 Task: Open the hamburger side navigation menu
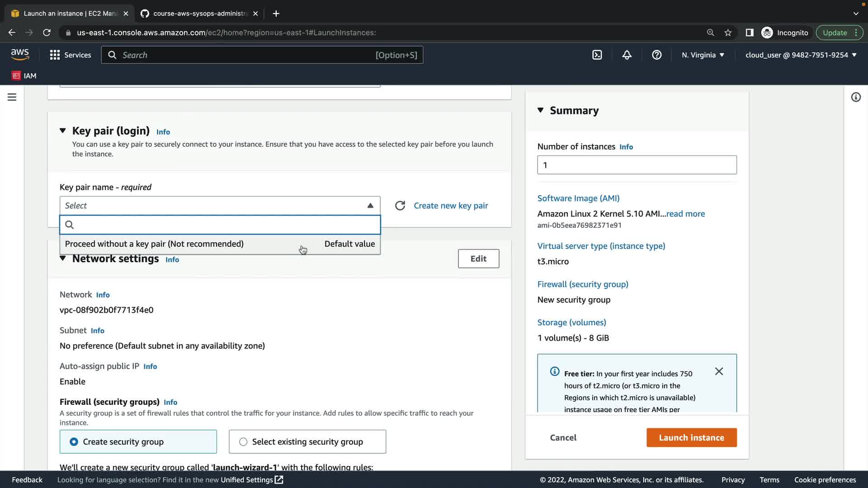(12, 97)
